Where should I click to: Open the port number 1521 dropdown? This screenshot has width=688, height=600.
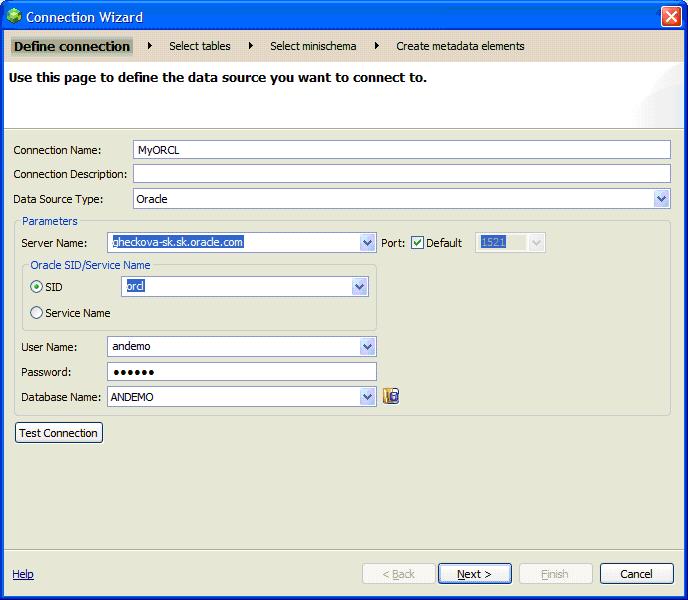536,243
